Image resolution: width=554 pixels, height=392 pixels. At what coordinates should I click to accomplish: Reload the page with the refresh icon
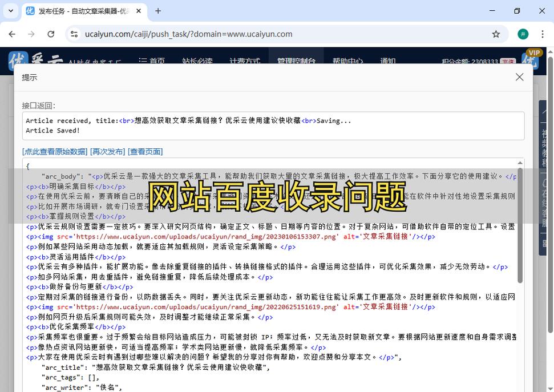51,34
